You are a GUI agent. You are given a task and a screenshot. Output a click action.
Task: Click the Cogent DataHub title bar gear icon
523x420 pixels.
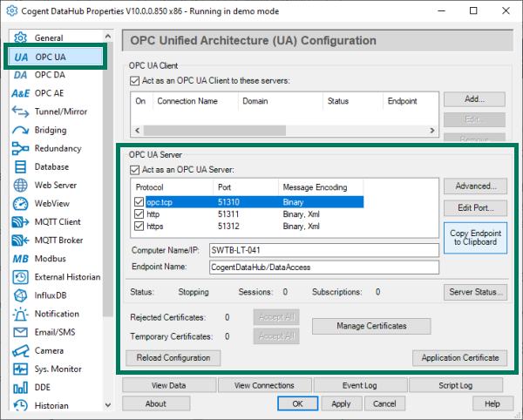[12, 11]
